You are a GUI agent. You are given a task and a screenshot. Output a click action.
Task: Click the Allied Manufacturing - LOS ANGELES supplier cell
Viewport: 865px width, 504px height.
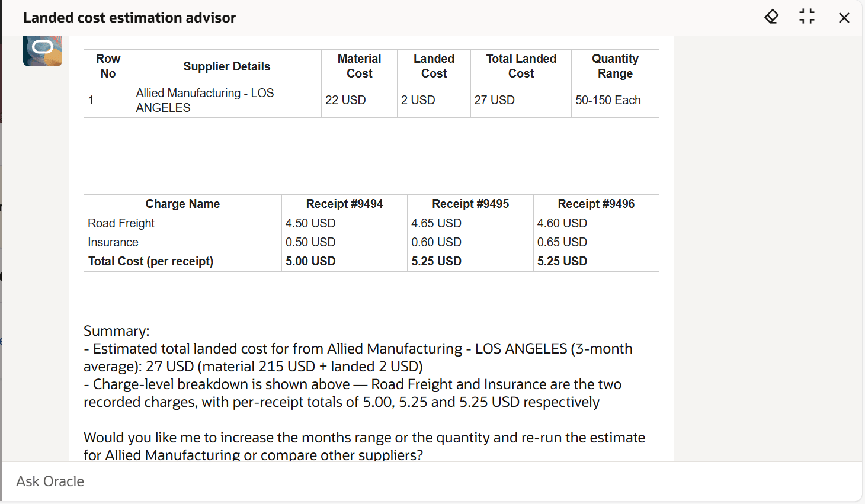click(204, 101)
